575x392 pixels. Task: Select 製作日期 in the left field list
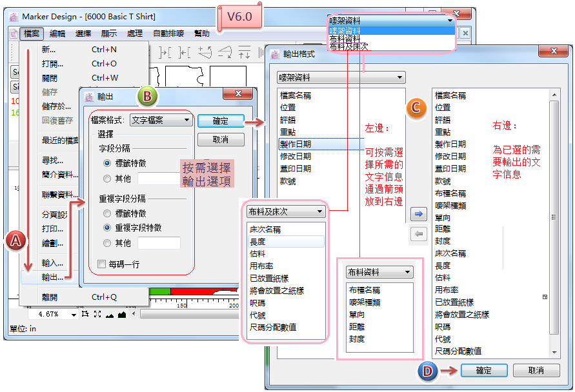click(295, 144)
